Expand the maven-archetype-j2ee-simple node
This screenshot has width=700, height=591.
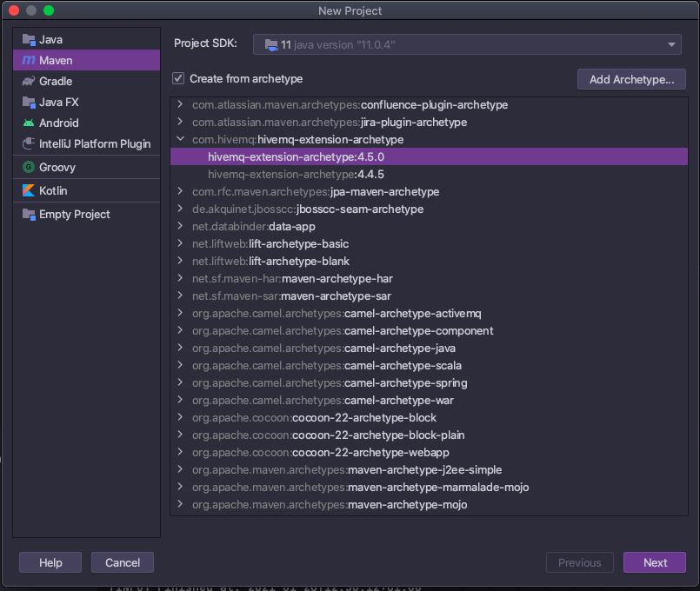pos(180,469)
